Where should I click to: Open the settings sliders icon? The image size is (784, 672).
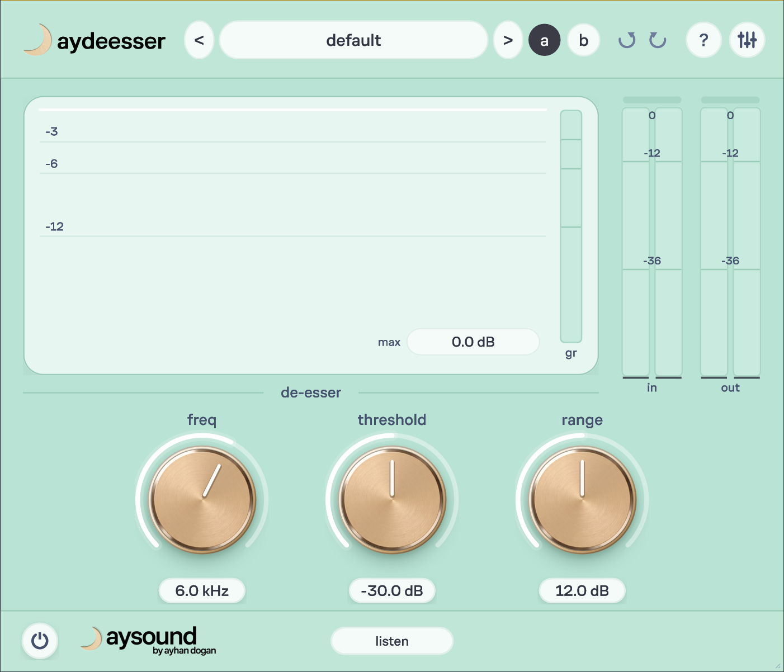tap(747, 40)
